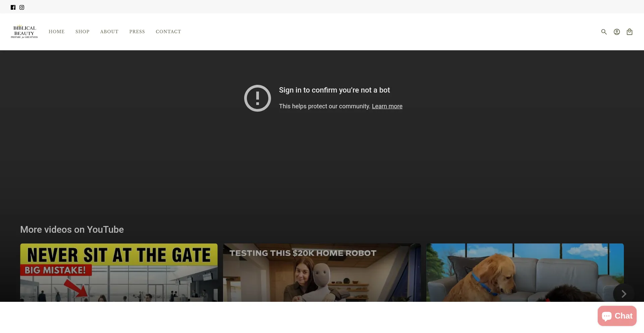
Task: Open the Instagram social icon
Action: (22, 7)
